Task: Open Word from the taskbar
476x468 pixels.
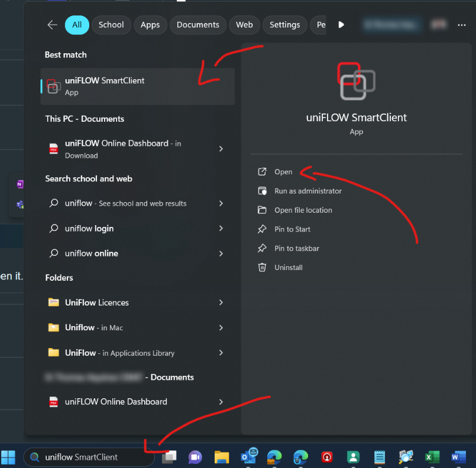Action: coord(459,457)
